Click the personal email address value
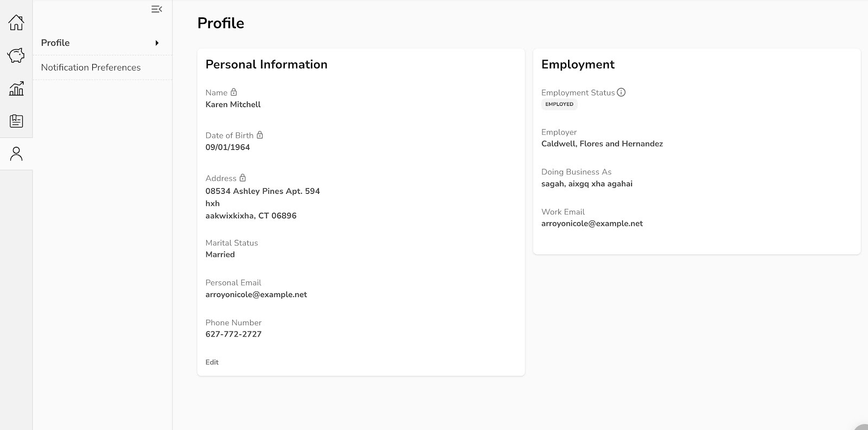The height and width of the screenshot is (430, 868). click(256, 294)
